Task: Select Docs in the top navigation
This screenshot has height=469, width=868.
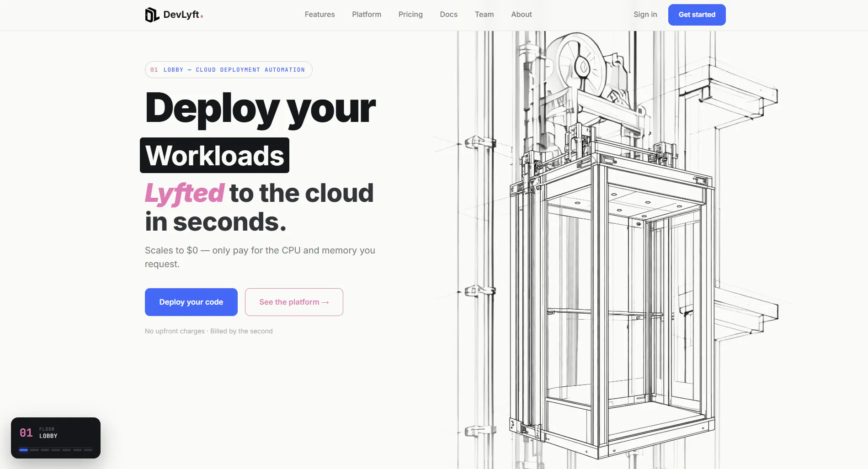Action: click(x=449, y=15)
